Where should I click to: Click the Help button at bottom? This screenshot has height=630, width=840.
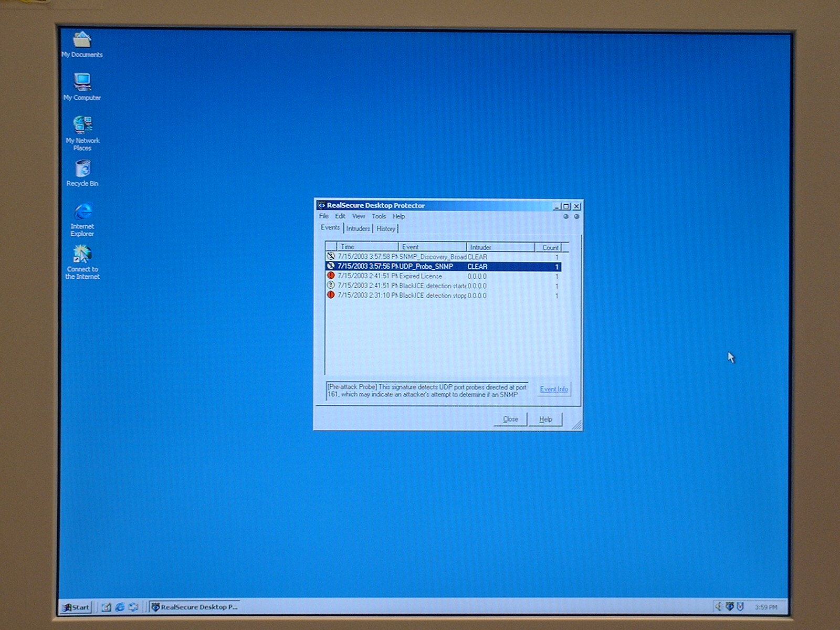(545, 419)
